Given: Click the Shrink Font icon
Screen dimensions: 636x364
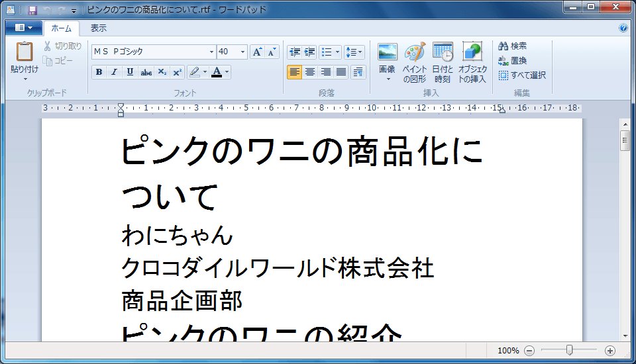Looking at the screenshot, I should click(x=272, y=52).
